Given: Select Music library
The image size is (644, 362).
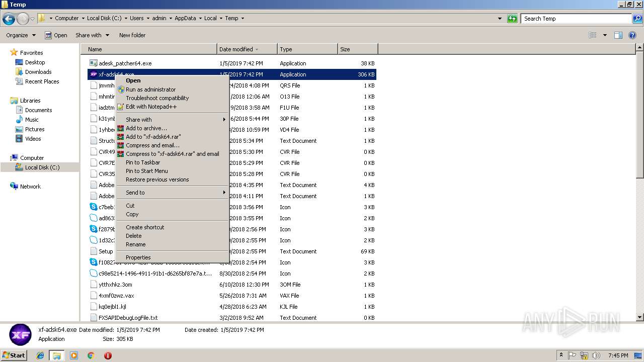Looking at the screenshot, I should [x=32, y=120].
